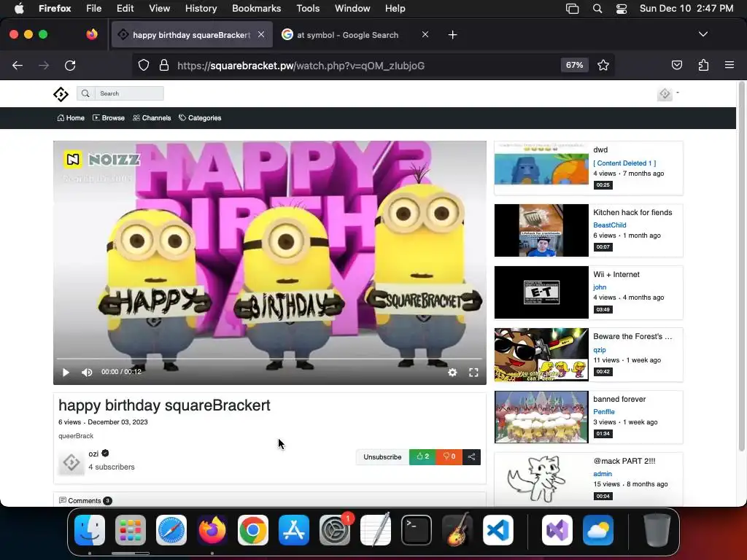The width and height of the screenshot is (747, 560).
Task: Open the File menu
Action: (93, 9)
